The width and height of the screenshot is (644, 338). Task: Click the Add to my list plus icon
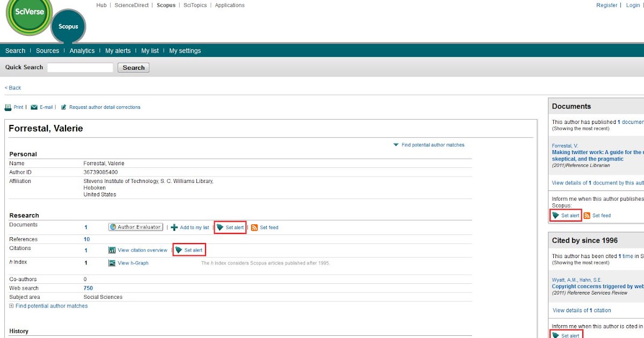tap(174, 227)
